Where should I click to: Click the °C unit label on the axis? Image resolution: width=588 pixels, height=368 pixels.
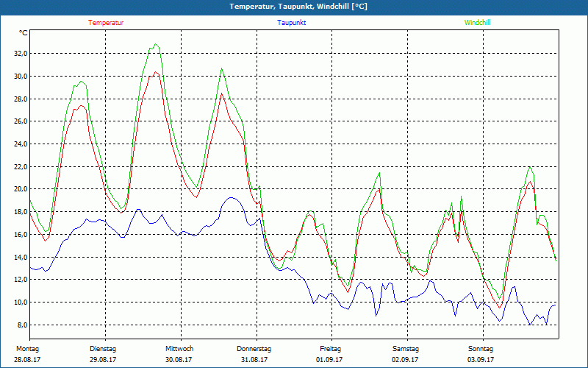[x=24, y=33]
